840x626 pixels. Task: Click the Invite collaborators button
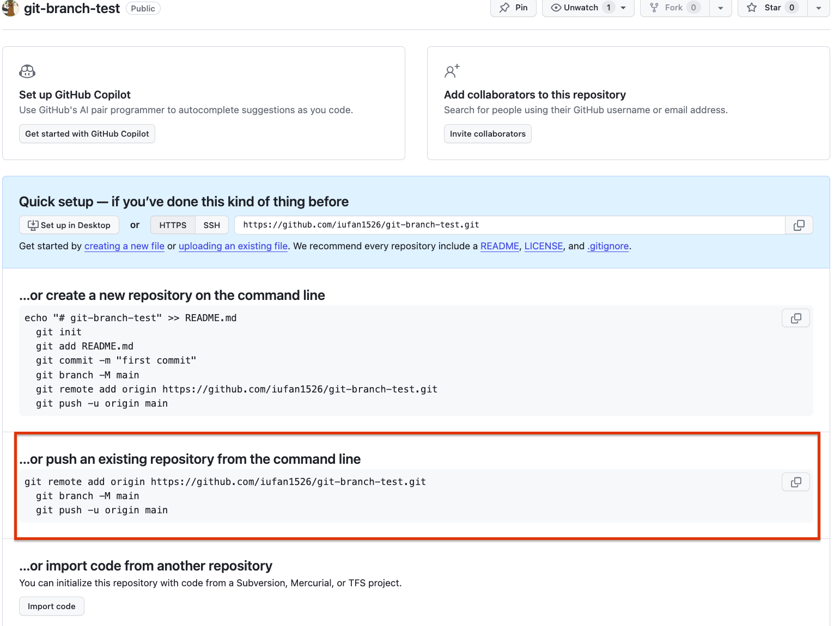[x=488, y=134]
